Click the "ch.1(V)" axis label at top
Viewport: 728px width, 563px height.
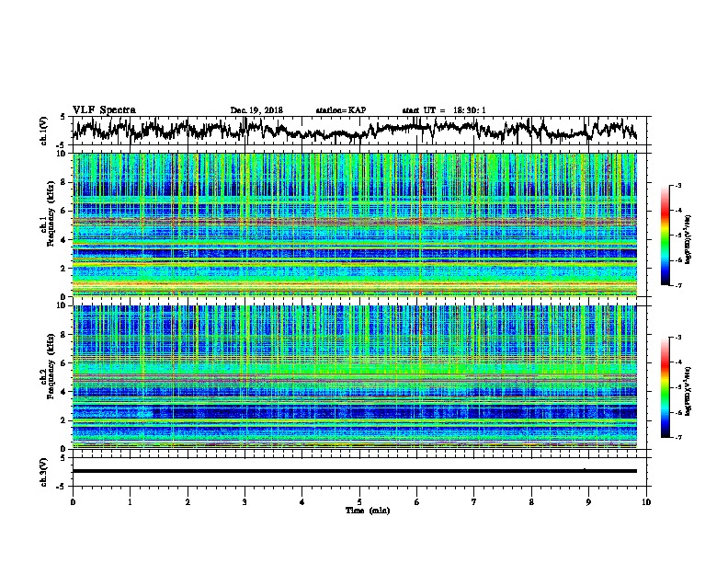pyautogui.click(x=44, y=131)
